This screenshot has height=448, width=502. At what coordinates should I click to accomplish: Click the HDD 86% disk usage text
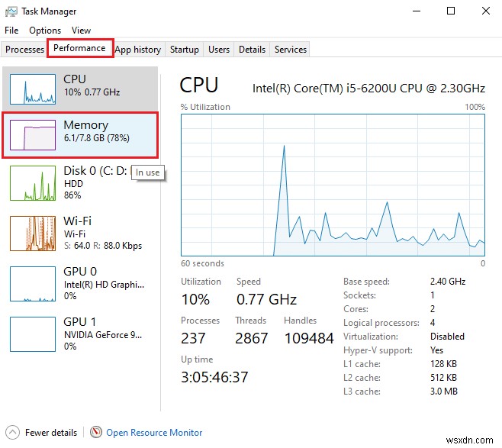[73, 189]
